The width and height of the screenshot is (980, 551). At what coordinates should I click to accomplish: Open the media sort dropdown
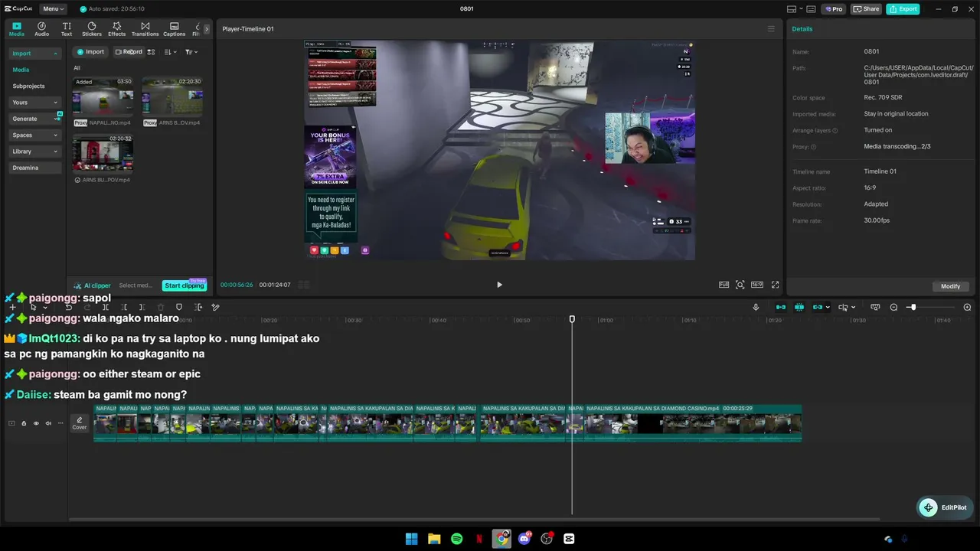tap(170, 52)
